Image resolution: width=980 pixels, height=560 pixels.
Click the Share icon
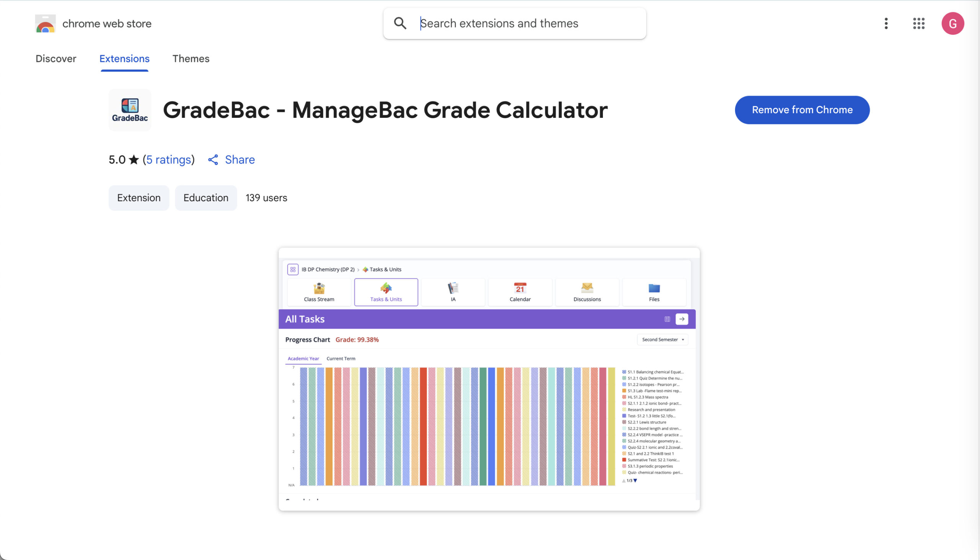[213, 160]
